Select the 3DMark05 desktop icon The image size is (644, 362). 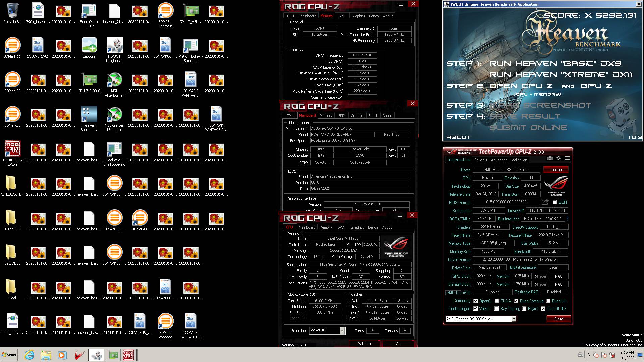(12, 117)
